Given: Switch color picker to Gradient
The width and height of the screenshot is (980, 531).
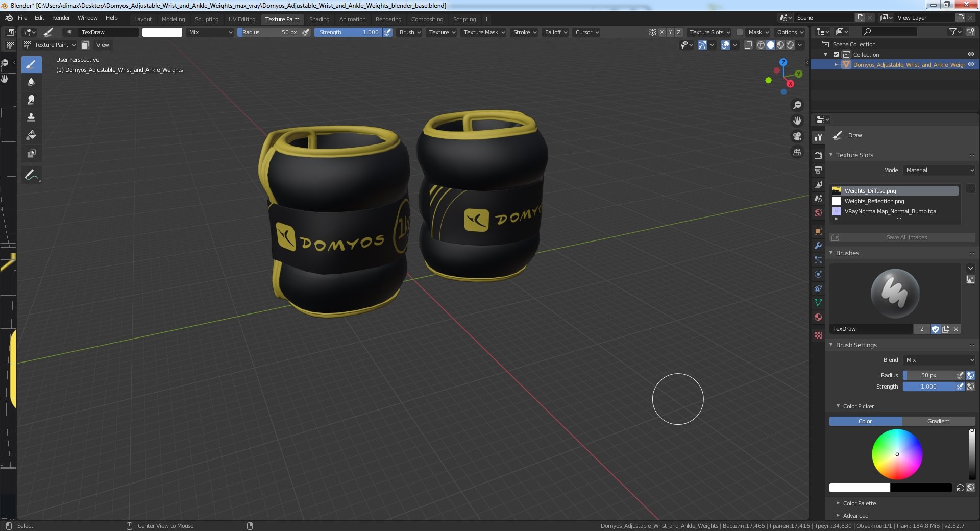Looking at the screenshot, I should [x=938, y=421].
